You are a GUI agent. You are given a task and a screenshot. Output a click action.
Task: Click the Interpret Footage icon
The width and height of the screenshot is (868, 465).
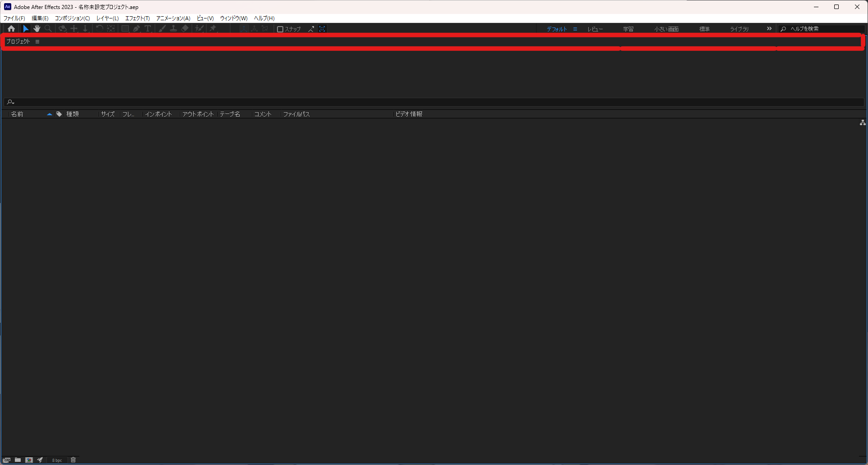(x=7, y=460)
